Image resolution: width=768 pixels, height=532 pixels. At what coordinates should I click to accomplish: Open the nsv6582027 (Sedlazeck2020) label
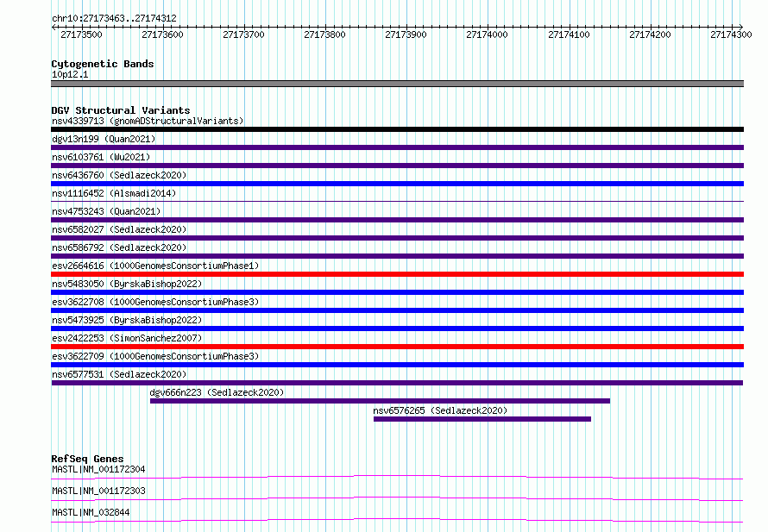click(x=119, y=229)
